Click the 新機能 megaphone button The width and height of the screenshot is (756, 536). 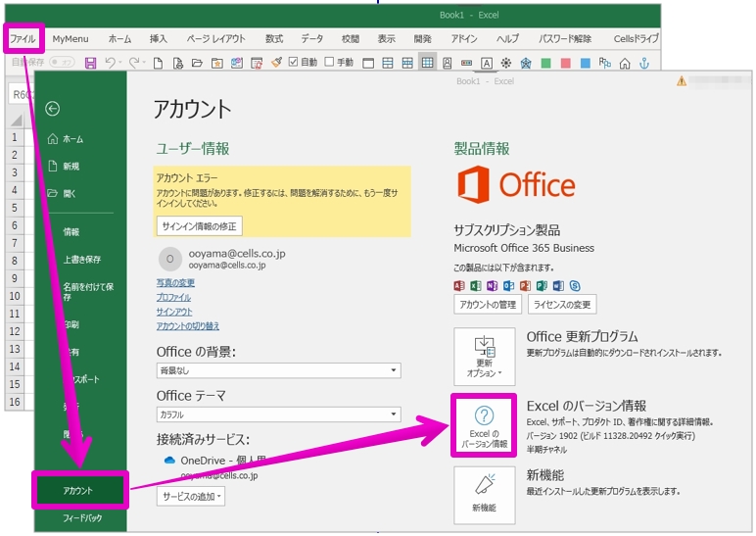pos(485,495)
